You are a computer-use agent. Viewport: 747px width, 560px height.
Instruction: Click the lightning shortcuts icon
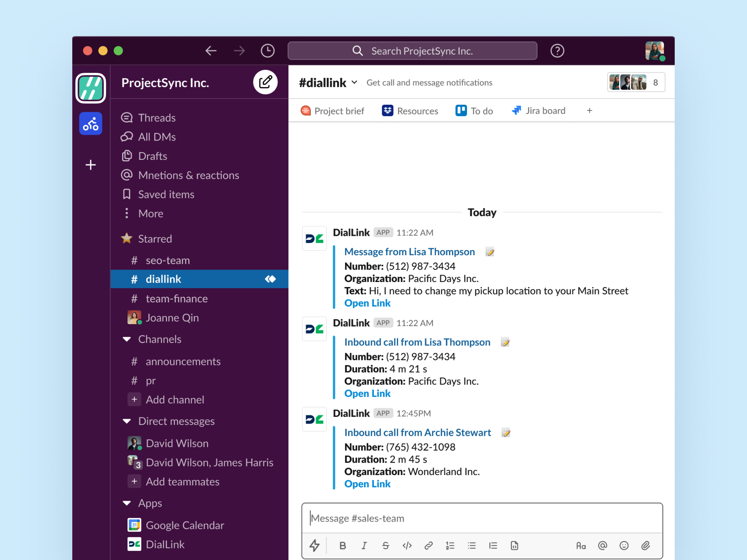pos(314,545)
